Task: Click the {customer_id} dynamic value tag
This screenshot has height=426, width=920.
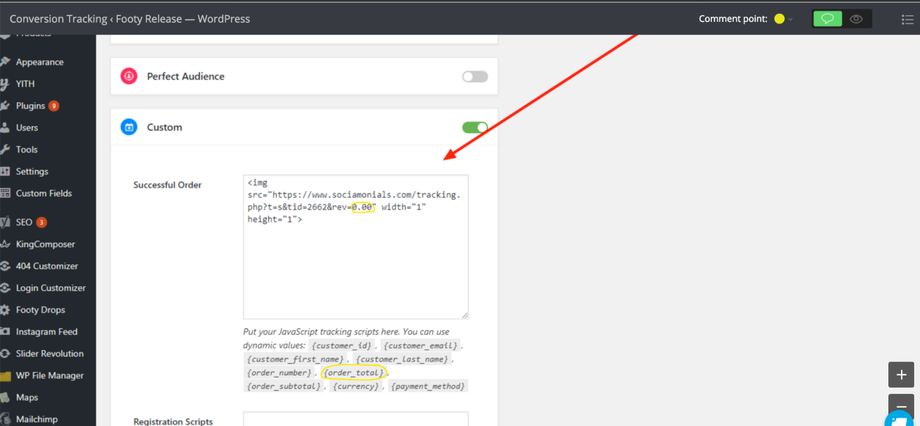Action: pyautogui.click(x=342, y=344)
